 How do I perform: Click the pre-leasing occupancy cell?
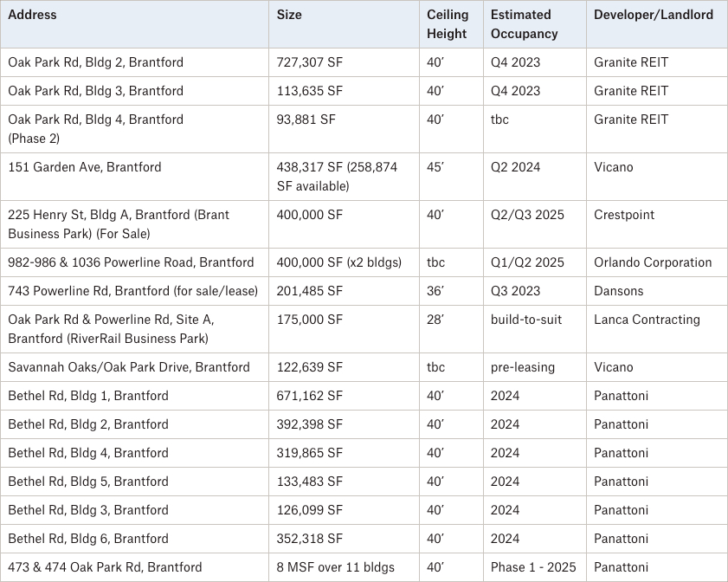click(523, 367)
